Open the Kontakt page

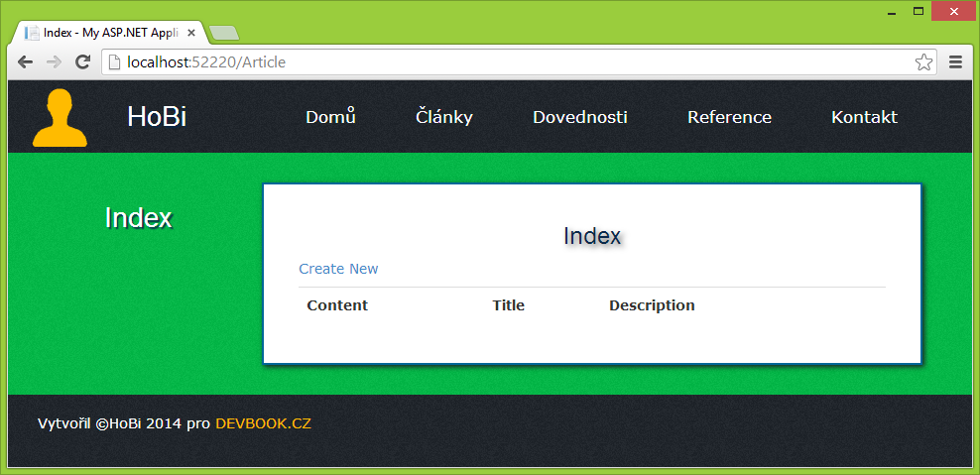tap(864, 117)
